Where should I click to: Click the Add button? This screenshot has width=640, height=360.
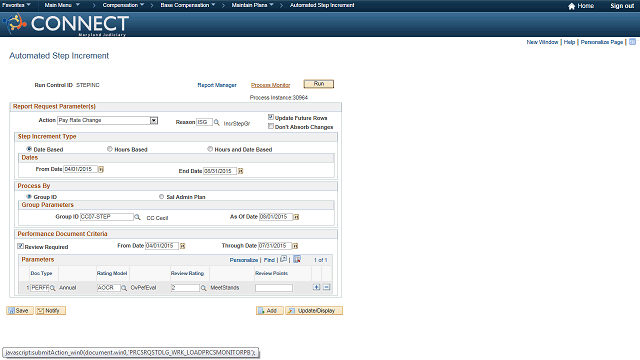pyautogui.click(x=269, y=311)
